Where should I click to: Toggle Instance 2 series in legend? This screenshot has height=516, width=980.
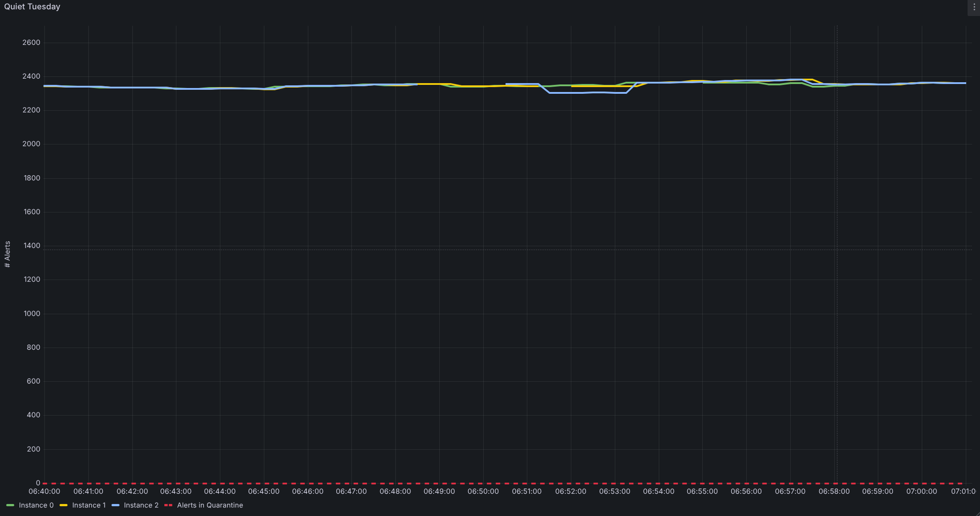pyautogui.click(x=141, y=505)
